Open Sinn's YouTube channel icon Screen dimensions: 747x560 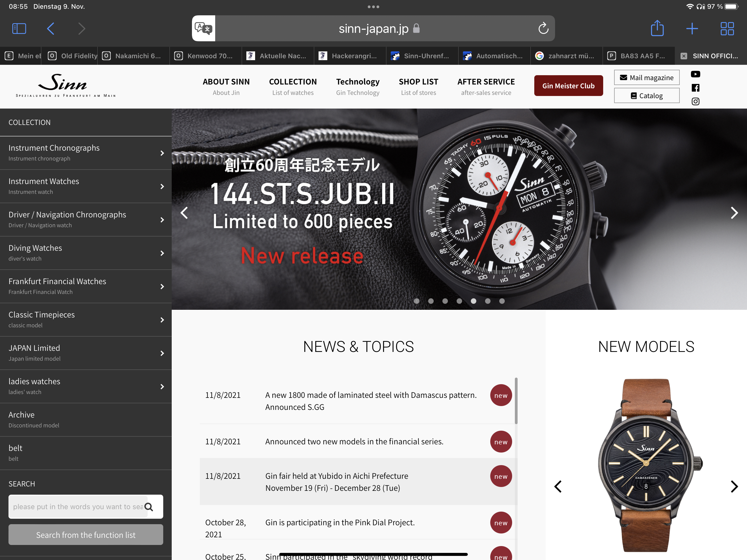point(695,74)
